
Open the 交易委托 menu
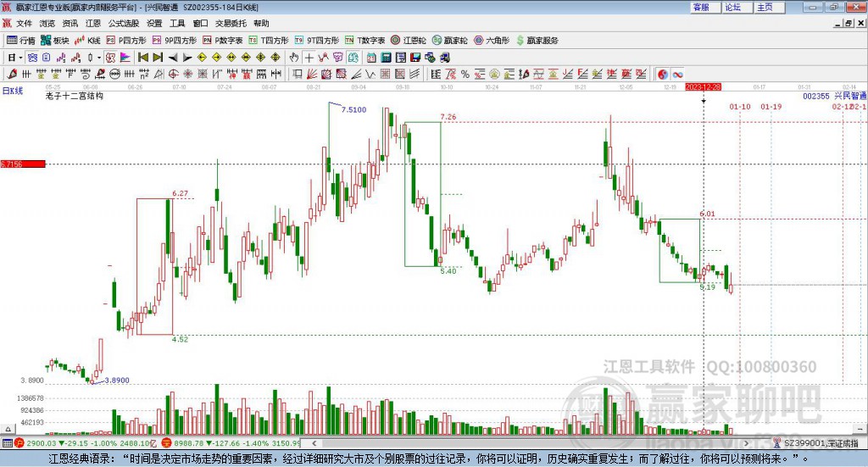pos(231,23)
